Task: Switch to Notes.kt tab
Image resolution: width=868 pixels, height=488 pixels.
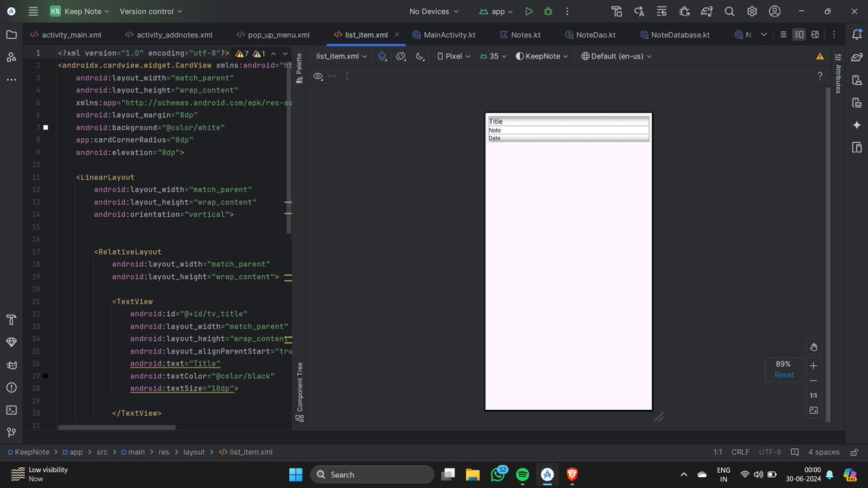Action: click(x=520, y=34)
